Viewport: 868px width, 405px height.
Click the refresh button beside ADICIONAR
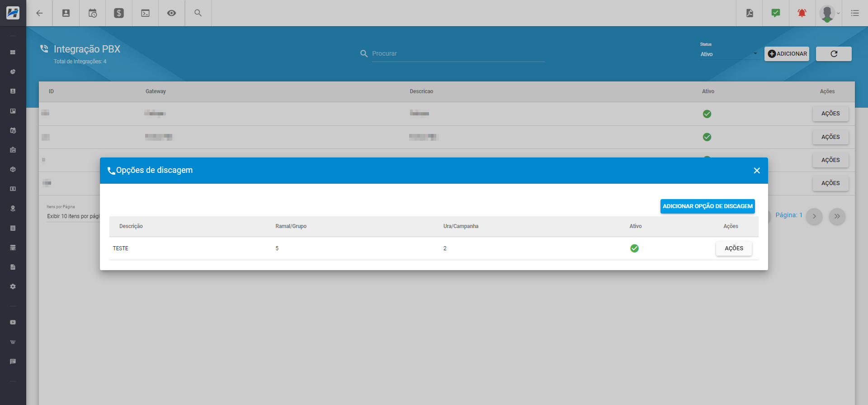(x=834, y=54)
